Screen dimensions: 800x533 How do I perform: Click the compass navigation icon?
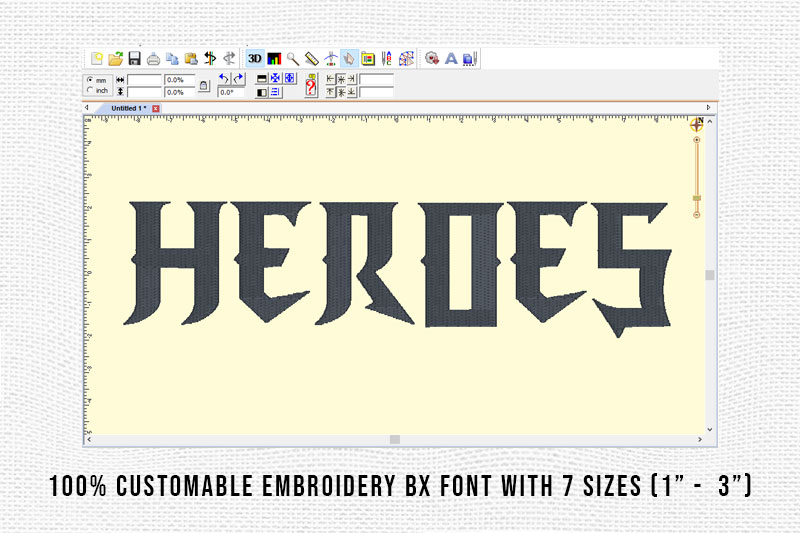697,124
